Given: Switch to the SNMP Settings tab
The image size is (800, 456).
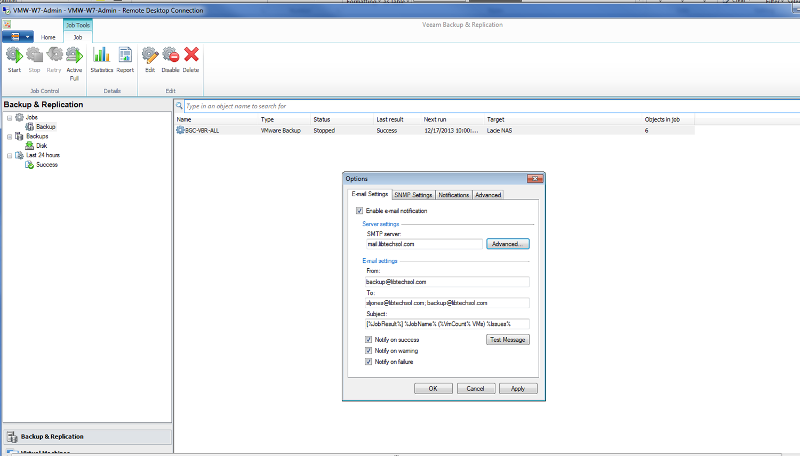Looking at the screenshot, I should (413, 195).
